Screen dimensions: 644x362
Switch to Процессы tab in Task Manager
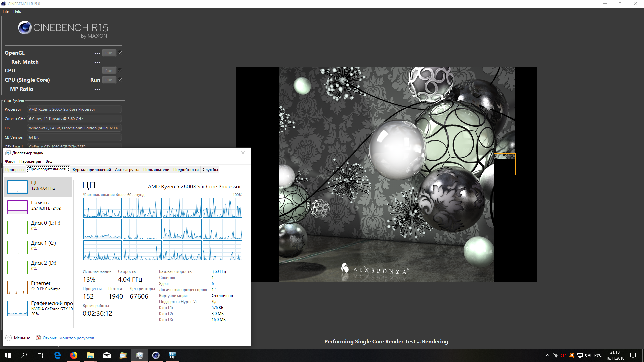tap(15, 170)
